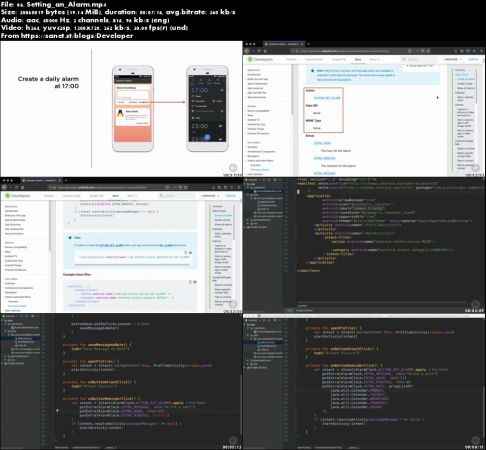Viewport: 486px width, 450px height.
Task: Open 'Common Intents' in the sidebar of the 'Example intent filter' frame
Action: [17, 306]
